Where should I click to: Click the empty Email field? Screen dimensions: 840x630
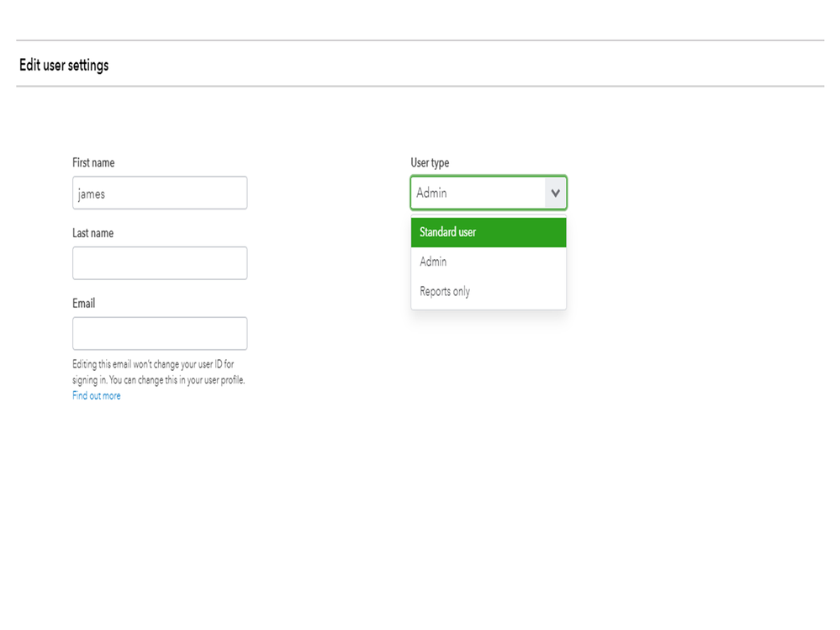click(159, 333)
